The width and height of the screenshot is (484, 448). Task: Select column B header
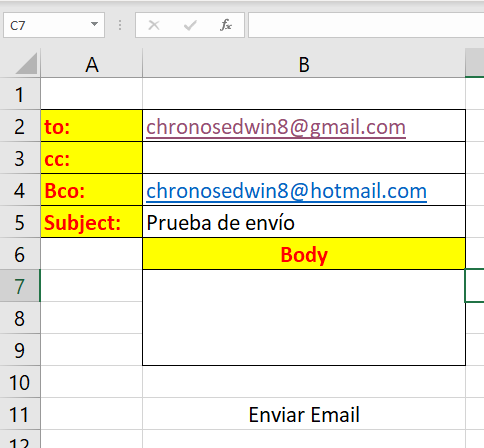pyautogui.click(x=304, y=64)
